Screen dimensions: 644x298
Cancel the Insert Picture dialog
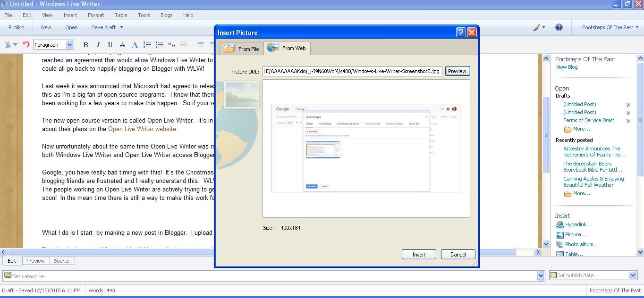click(x=458, y=254)
